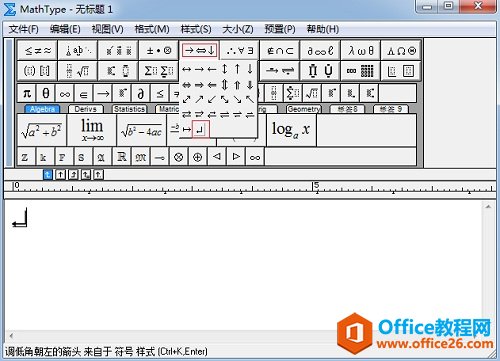Insert the single up-down arrow symbol
Image resolution: width=500 pixels, height=361 pixels.
pos(225,70)
